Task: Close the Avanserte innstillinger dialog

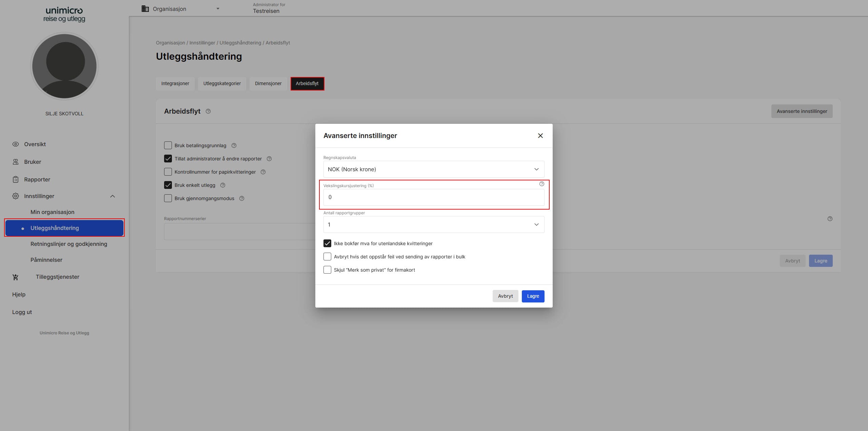Action: coord(540,136)
